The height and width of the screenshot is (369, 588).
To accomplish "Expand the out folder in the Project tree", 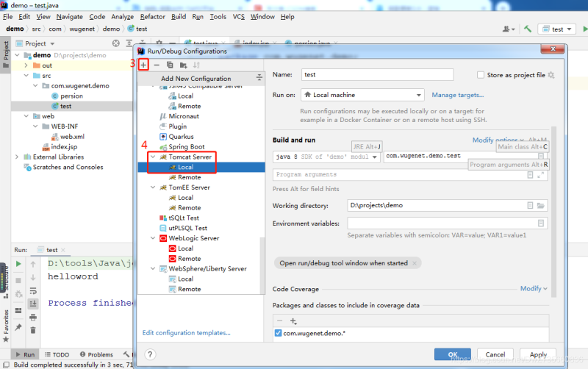I will 26,65.
